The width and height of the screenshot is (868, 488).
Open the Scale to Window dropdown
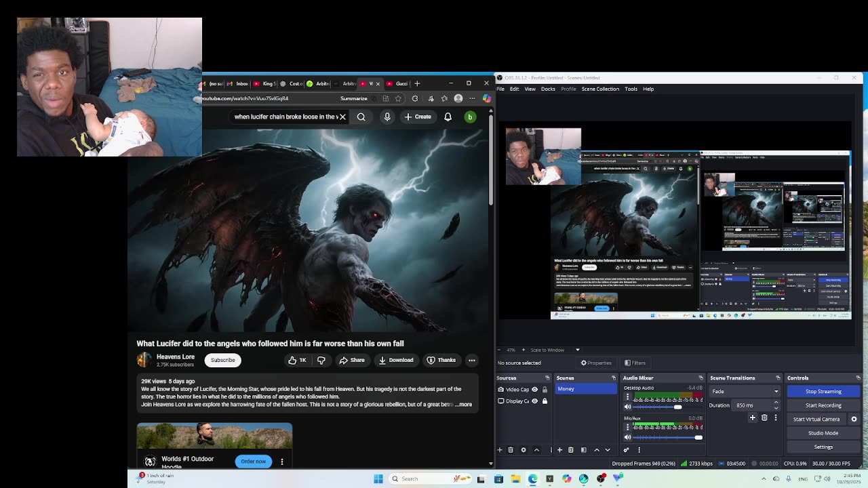click(x=577, y=350)
